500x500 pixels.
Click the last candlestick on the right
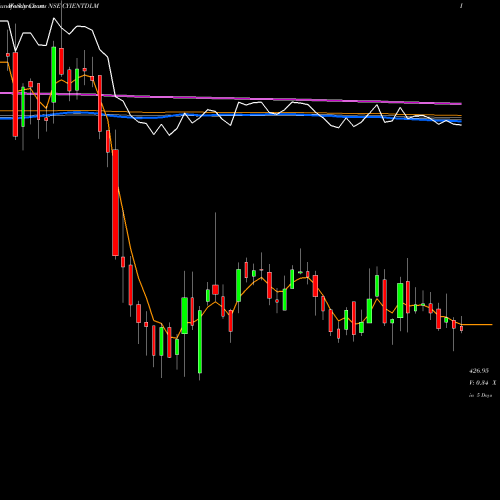click(x=462, y=328)
